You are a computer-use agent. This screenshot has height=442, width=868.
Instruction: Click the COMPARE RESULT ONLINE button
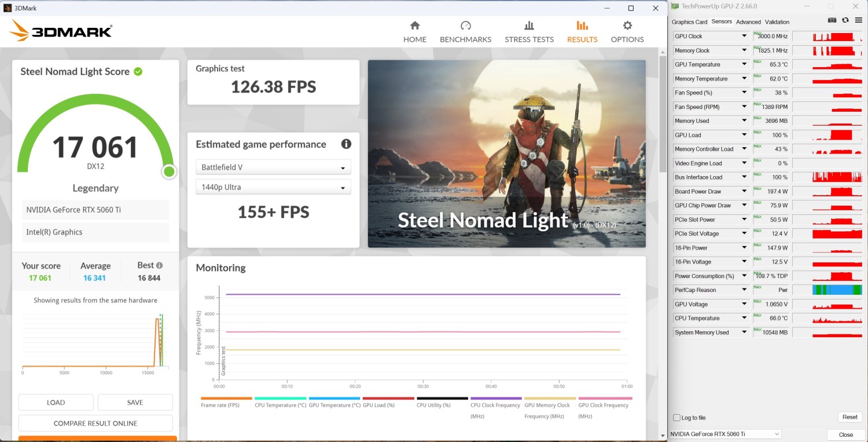coord(95,423)
